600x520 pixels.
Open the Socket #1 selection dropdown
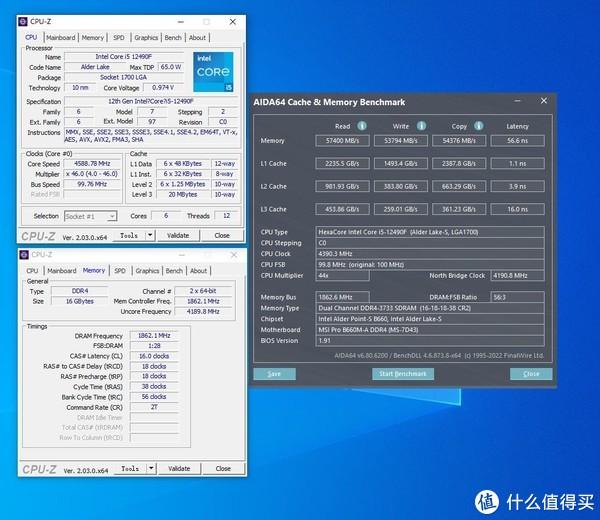(x=90, y=216)
